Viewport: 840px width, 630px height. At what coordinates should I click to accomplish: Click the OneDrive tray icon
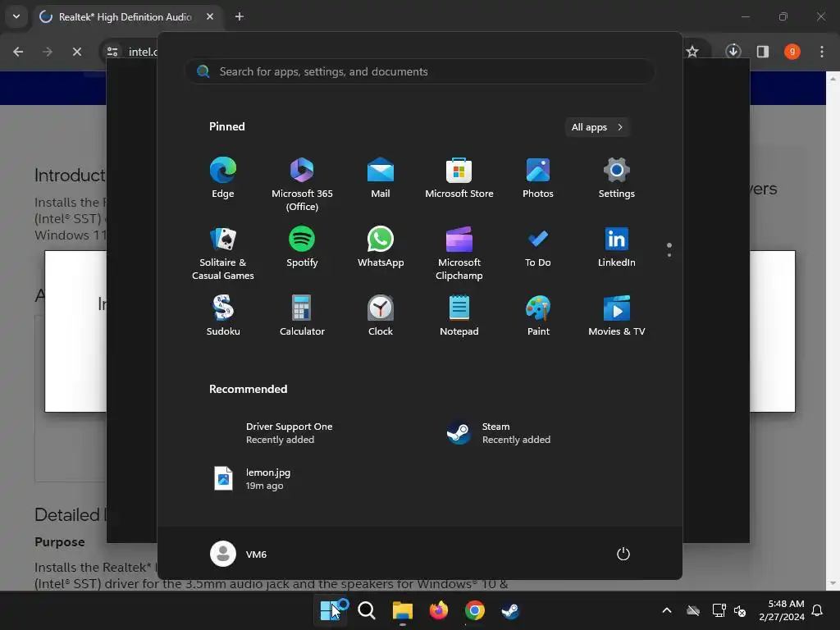693,610
